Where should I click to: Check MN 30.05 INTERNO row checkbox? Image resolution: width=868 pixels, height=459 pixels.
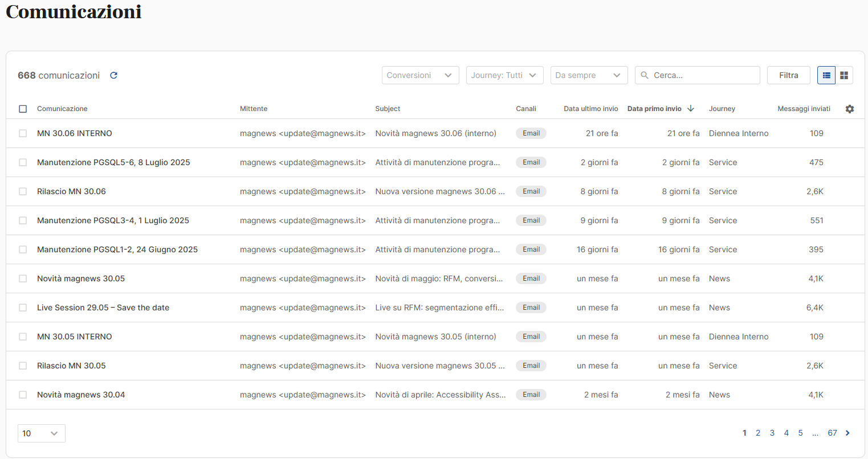tap(23, 337)
